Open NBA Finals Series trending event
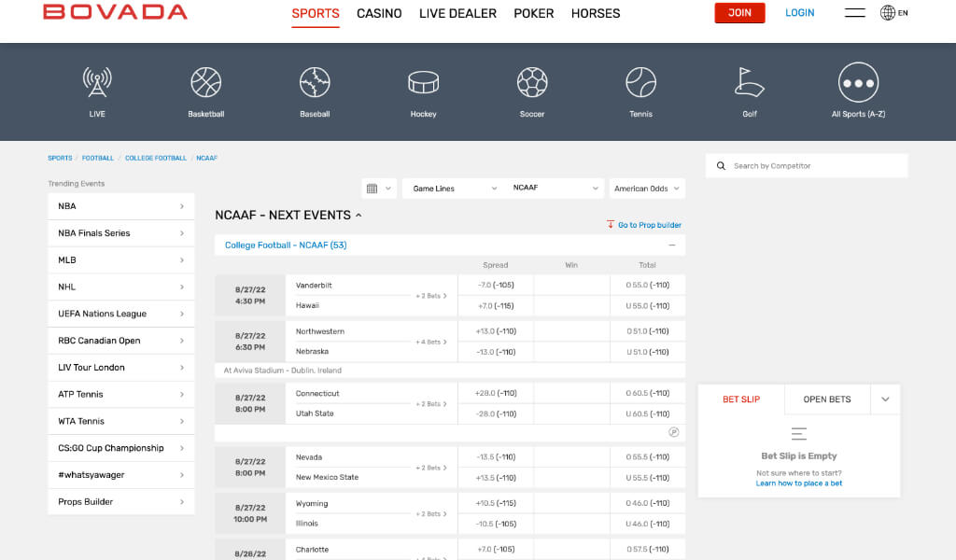956x560 pixels. tap(120, 232)
